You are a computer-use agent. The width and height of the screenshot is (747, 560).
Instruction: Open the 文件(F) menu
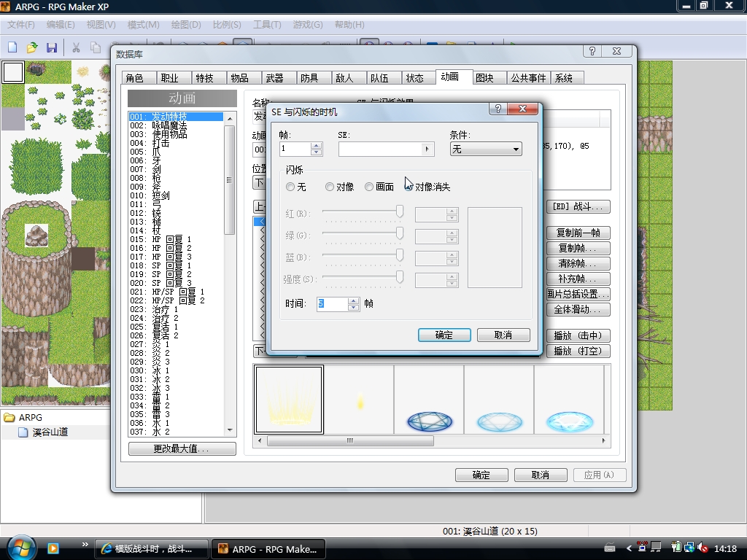tap(21, 25)
